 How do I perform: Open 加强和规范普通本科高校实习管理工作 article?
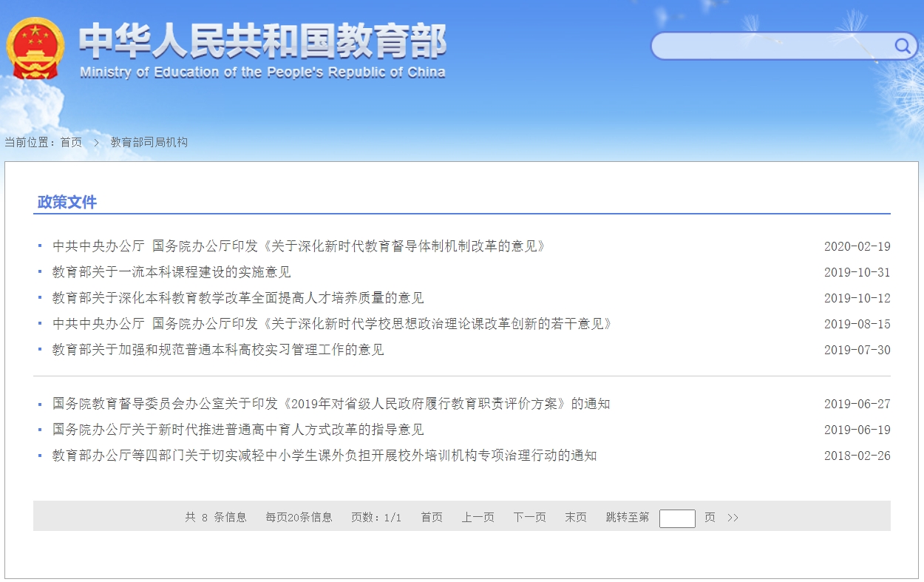click(x=218, y=350)
